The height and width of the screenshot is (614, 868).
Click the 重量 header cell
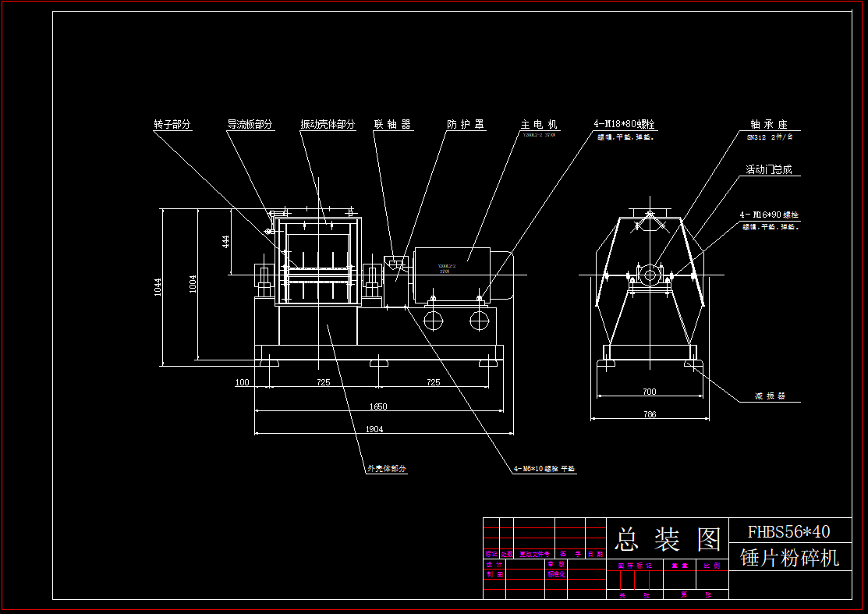tap(679, 566)
